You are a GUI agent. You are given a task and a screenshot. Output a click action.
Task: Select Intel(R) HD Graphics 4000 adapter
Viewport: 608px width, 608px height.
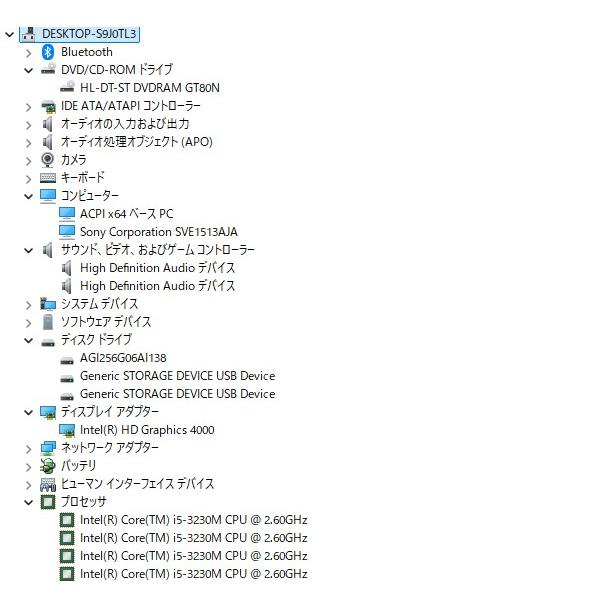(147, 430)
